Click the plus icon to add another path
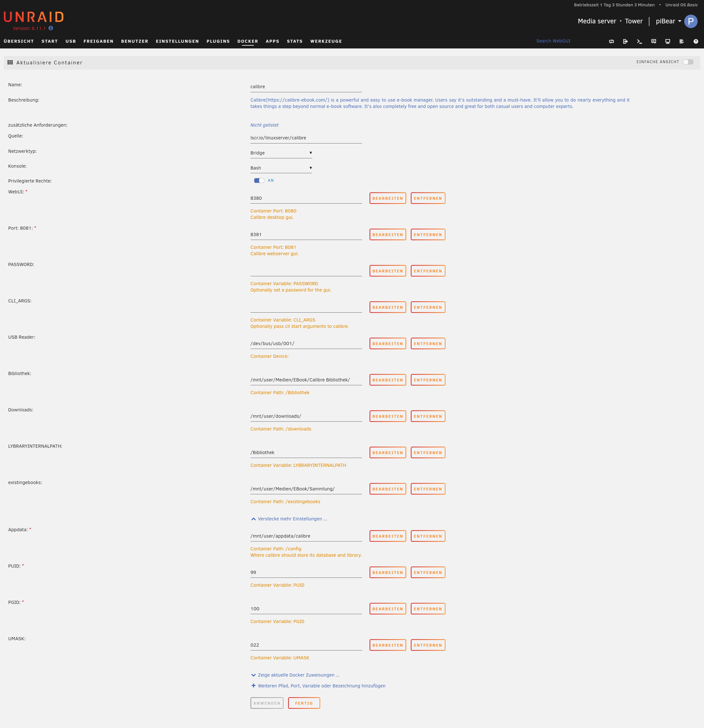This screenshot has height=728, width=704. (x=253, y=686)
